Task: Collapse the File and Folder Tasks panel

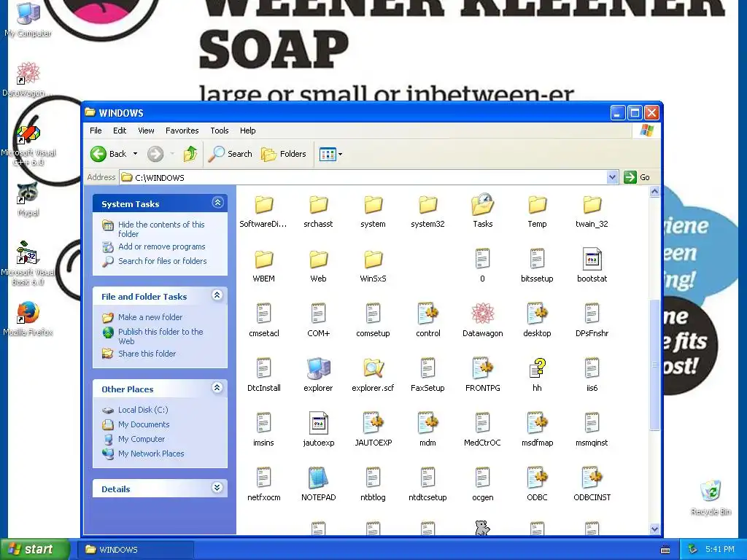Action: (x=217, y=295)
